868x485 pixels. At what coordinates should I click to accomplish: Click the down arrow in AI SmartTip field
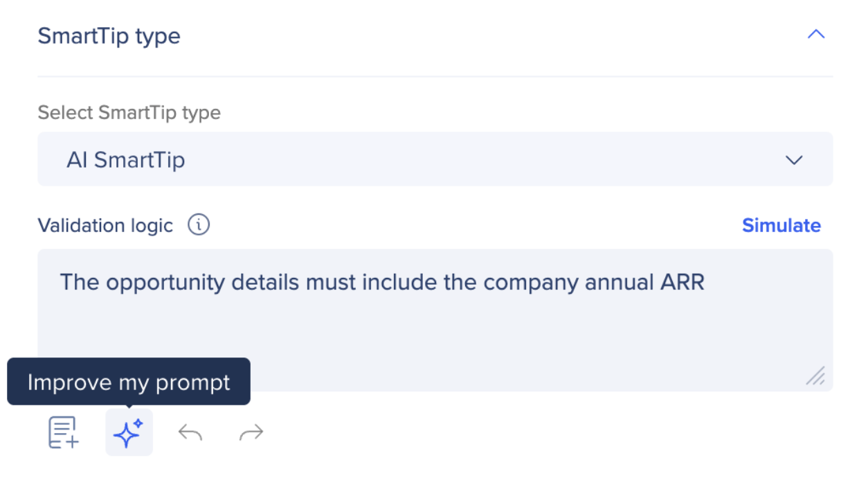pos(794,160)
